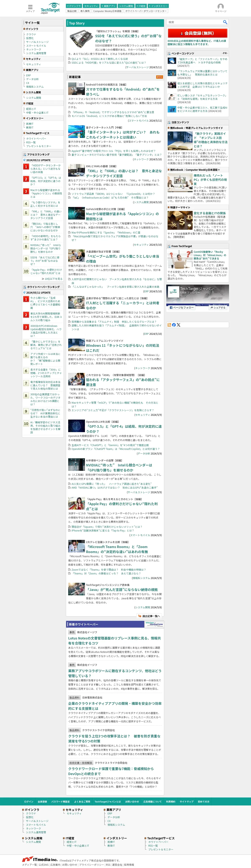The image size is (251, 868).
Task: Open the マイページ avatar icon
Action: click(x=221, y=8)
